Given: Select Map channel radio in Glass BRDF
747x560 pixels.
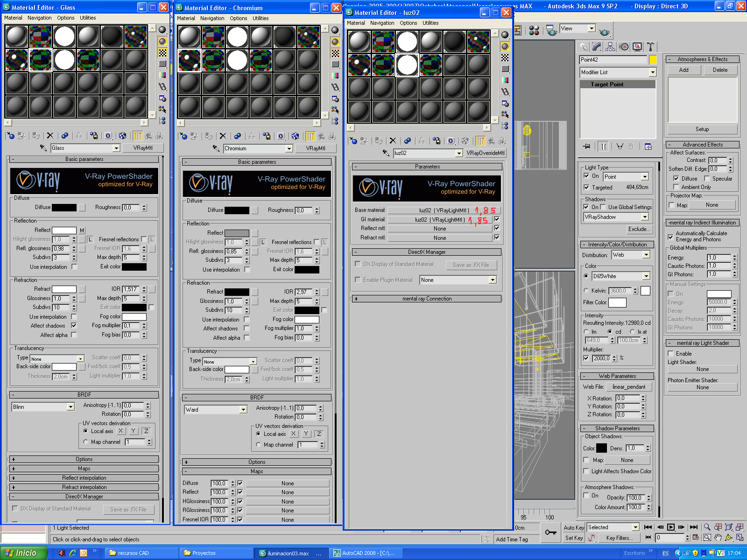Looking at the screenshot, I should (x=85, y=441).
